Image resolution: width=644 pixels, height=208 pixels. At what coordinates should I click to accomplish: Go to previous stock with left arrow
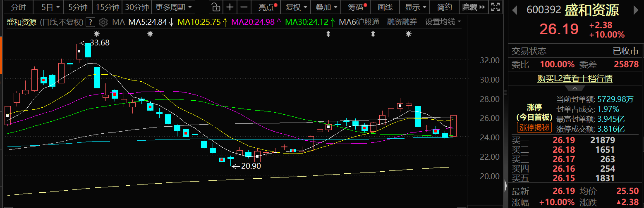point(515,9)
